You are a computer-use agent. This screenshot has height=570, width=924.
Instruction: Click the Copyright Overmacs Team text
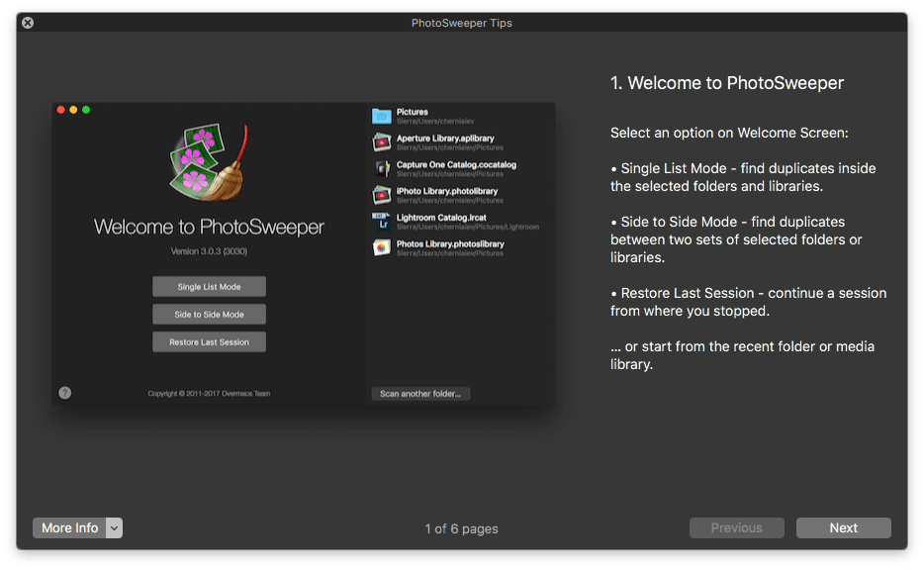(209, 393)
